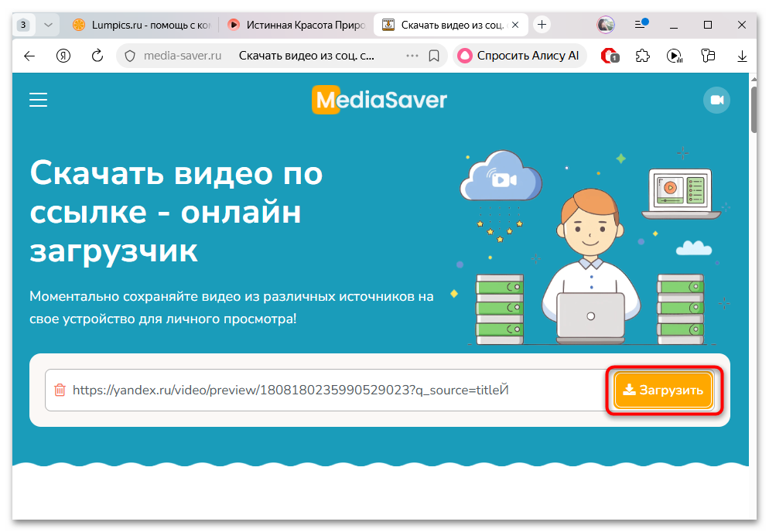Image resolution: width=769 pixels, height=532 pixels.
Task: Open the extensions puzzle icon
Action: tap(642, 56)
